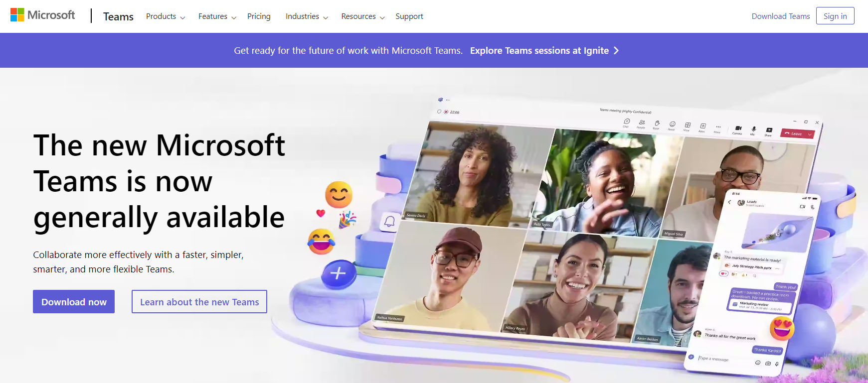Viewport: 868px width, 383px height.
Task: Click the heart-eyes emoji near the phone mockup
Action: [x=782, y=328]
